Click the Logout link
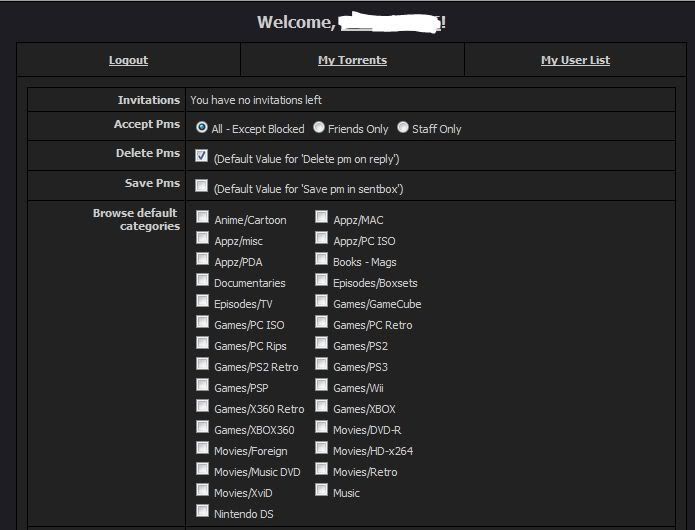695x530 pixels. click(128, 60)
